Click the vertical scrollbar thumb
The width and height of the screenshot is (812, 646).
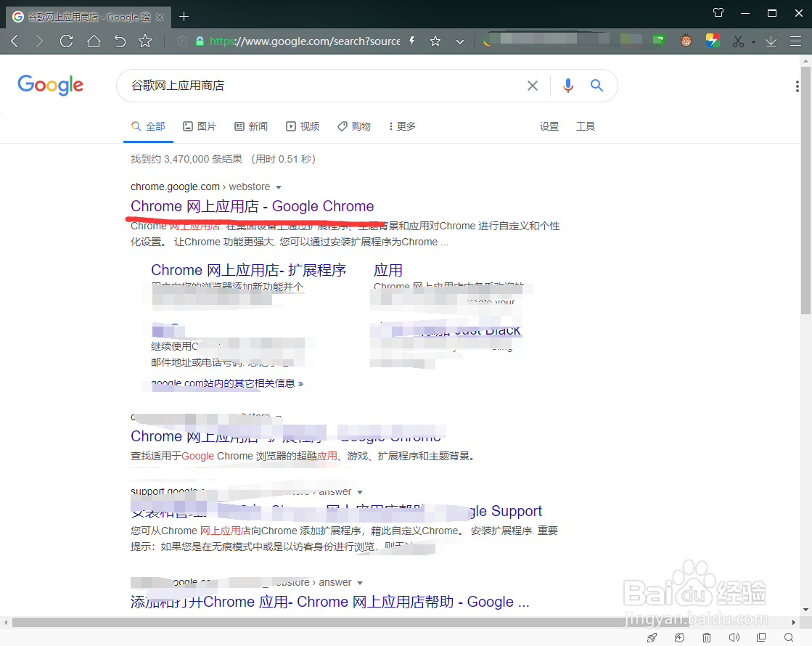[x=805, y=190]
